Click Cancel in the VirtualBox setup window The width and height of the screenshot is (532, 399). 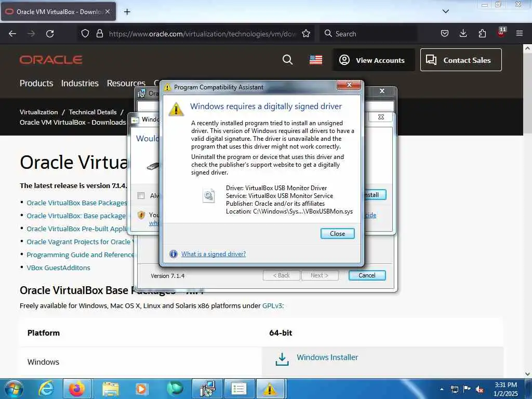(x=367, y=275)
